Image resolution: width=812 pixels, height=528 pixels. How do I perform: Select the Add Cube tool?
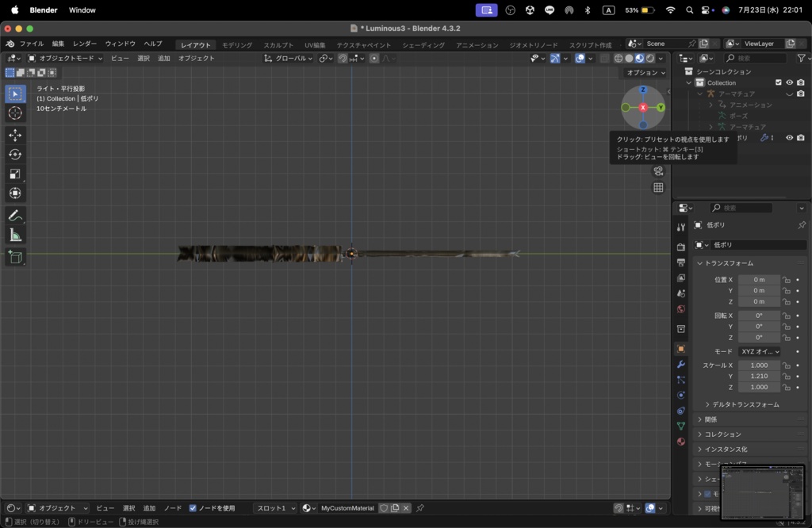point(15,257)
